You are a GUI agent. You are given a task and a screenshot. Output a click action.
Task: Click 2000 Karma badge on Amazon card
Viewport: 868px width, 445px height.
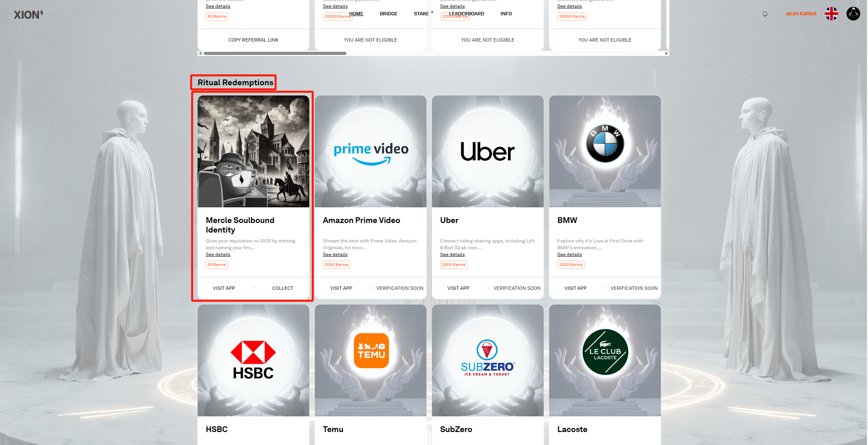click(x=337, y=265)
